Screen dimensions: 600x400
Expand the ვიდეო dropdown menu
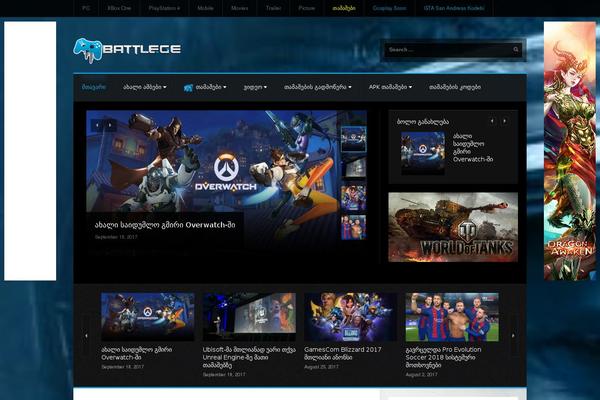[255, 87]
